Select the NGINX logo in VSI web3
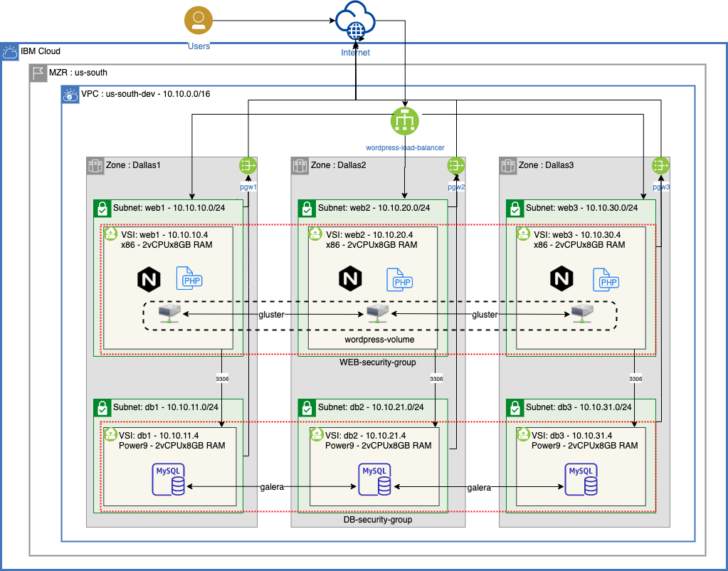Viewport: 728px width, 571px height. pyautogui.click(x=561, y=279)
